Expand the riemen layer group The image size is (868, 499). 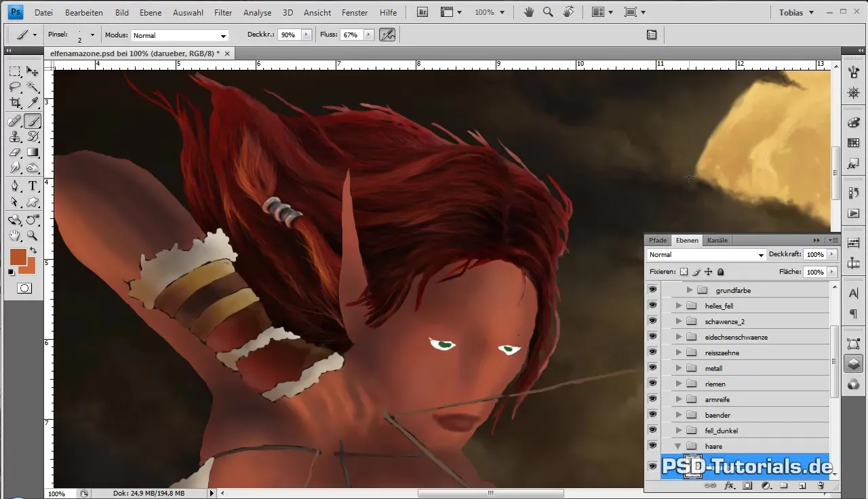pyautogui.click(x=678, y=384)
